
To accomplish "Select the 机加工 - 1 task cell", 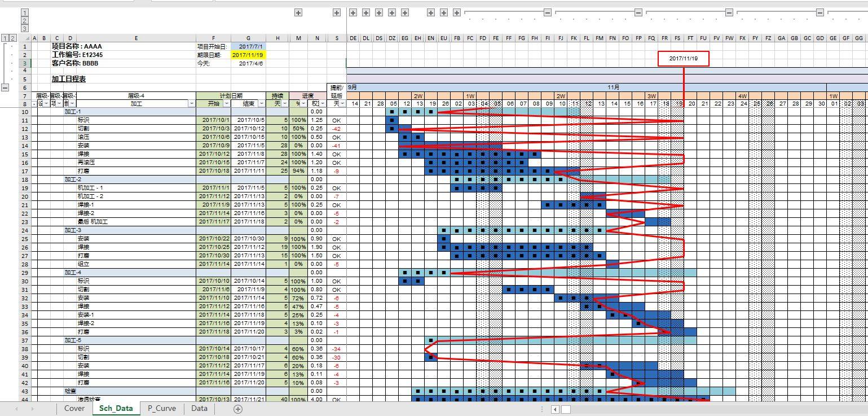I will (x=136, y=188).
